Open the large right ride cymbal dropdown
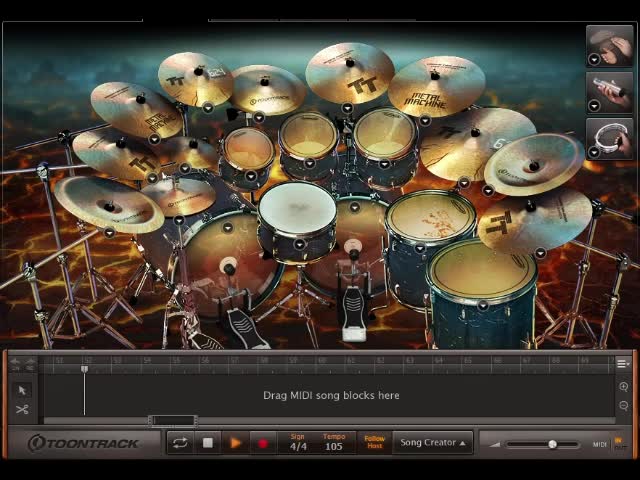640x480 pixels. pos(464,183)
